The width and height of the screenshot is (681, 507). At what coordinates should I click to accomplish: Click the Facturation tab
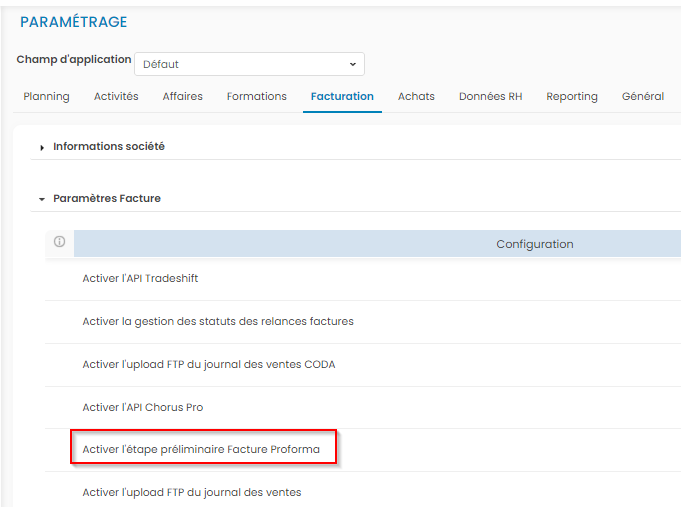(342, 97)
